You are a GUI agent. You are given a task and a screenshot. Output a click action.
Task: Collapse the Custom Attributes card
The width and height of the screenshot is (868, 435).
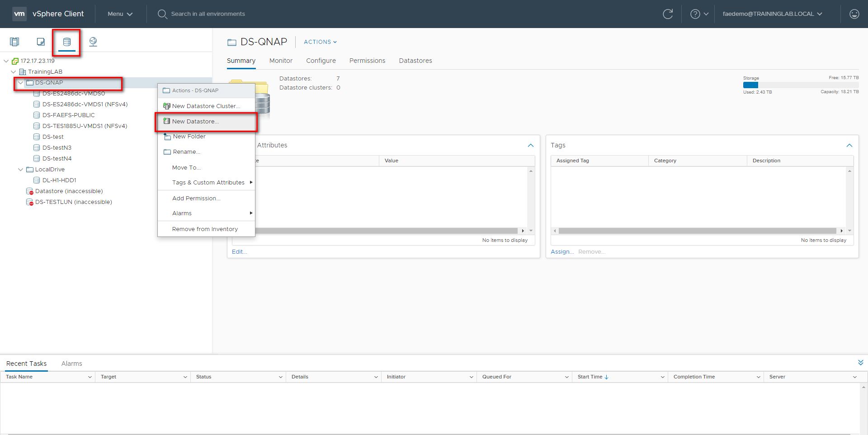pyautogui.click(x=531, y=146)
